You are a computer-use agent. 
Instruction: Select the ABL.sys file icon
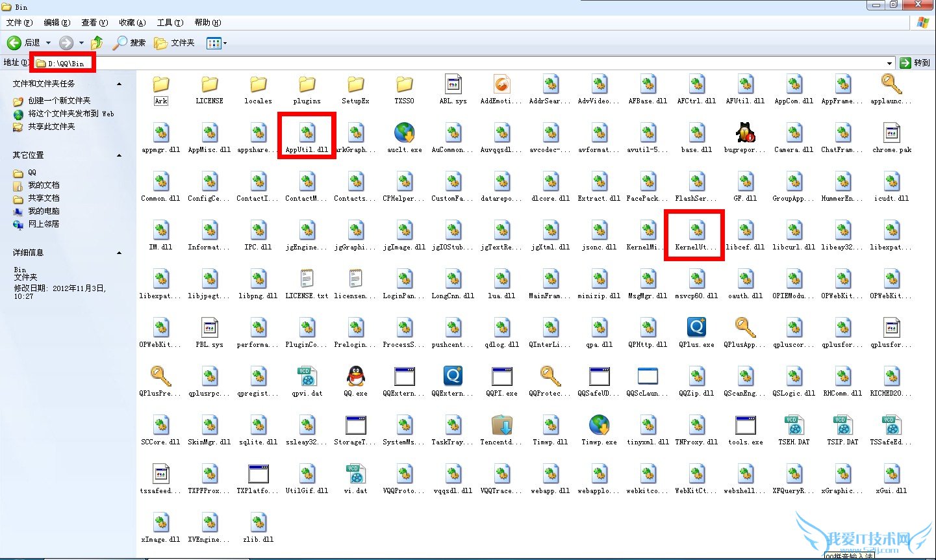point(453,84)
